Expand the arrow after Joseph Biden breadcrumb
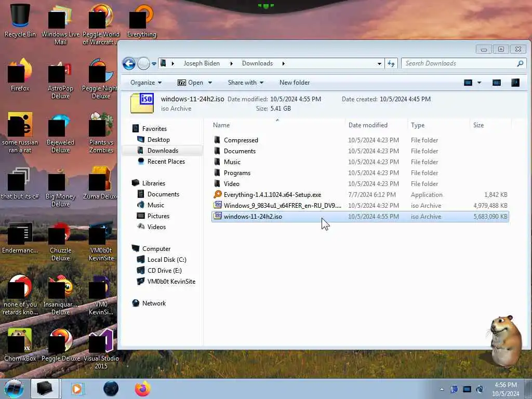Screen dimensions: 532x399 coord(231,63)
